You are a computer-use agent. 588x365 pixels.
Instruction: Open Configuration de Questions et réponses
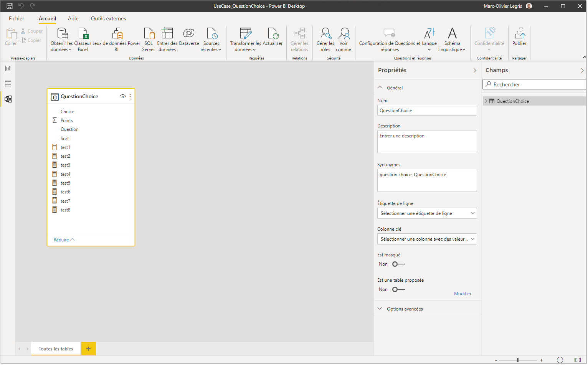click(x=390, y=40)
